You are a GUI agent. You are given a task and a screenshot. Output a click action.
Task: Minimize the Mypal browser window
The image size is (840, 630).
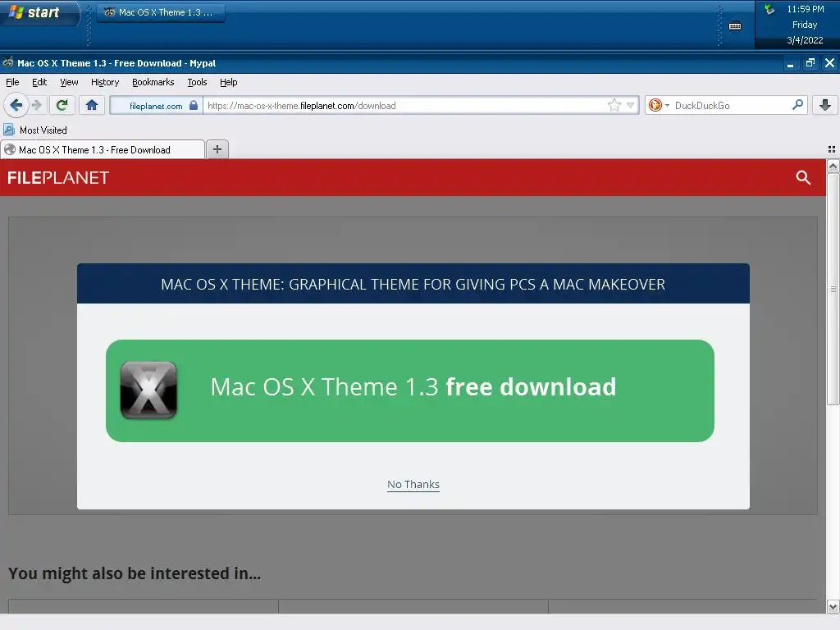point(790,63)
